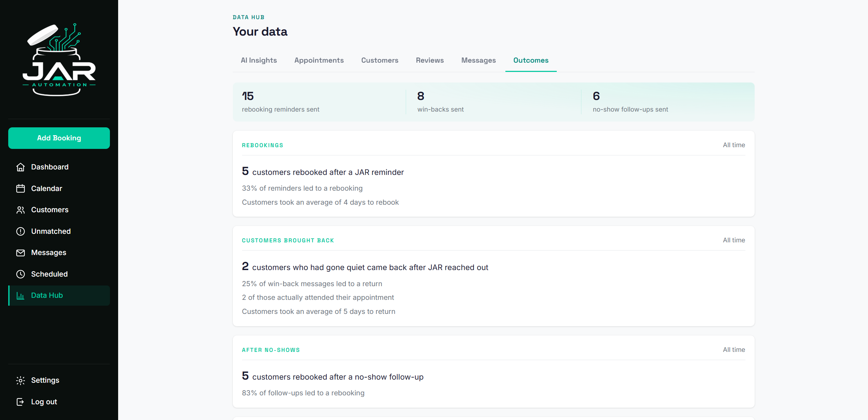Open the Messages tab in Data Hub
Screen dimensions: 868x420
pos(478,60)
